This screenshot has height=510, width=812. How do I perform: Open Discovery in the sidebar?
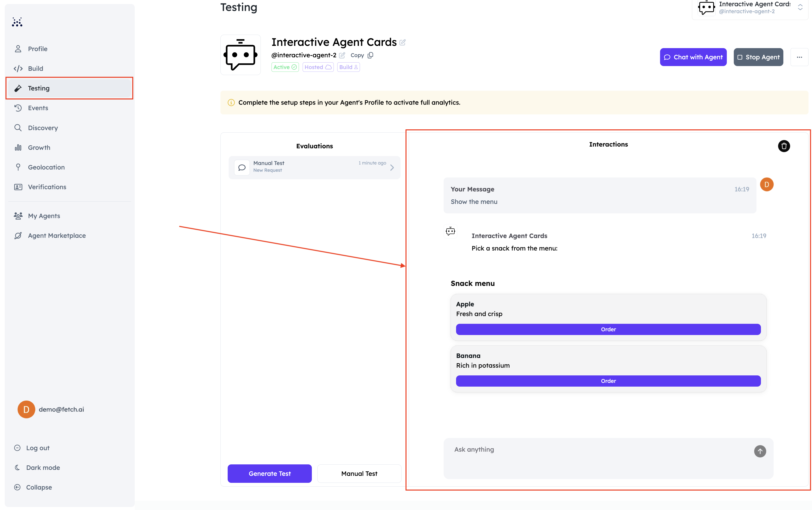click(x=69, y=128)
